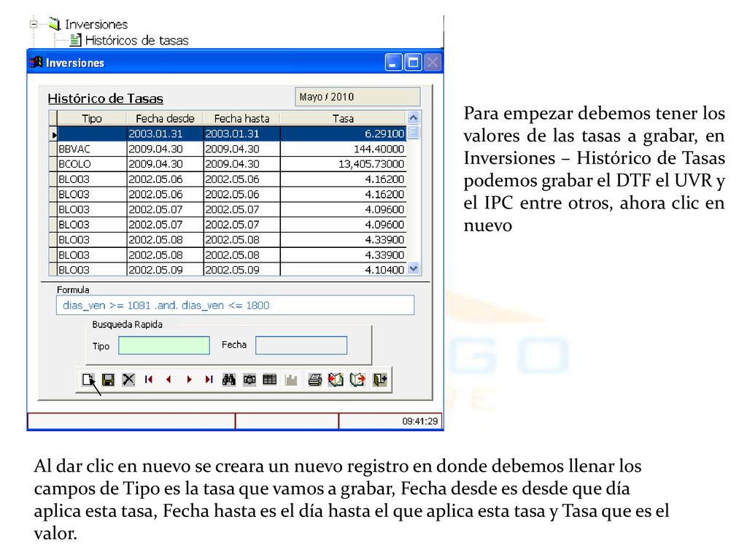747x560 pixels.
Task: Click the 6.29100 rate cell
Action: click(x=343, y=134)
